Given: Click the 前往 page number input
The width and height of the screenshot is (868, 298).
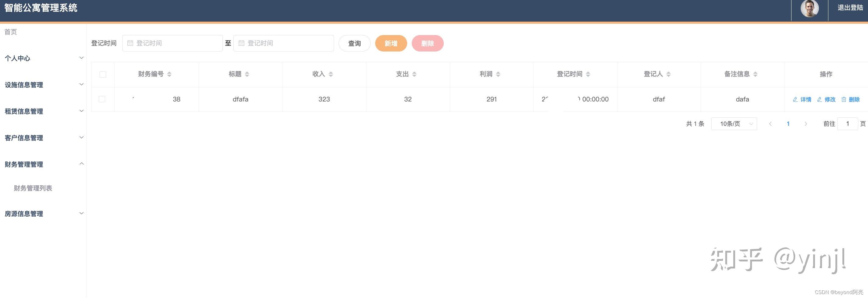Looking at the screenshot, I should [x=848, y=124].
